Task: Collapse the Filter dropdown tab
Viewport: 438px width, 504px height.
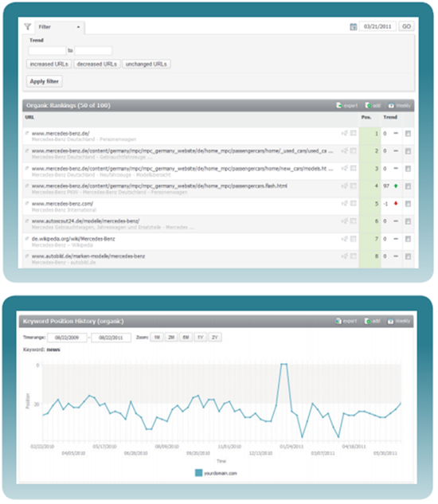Action: [x=60, y=27]
